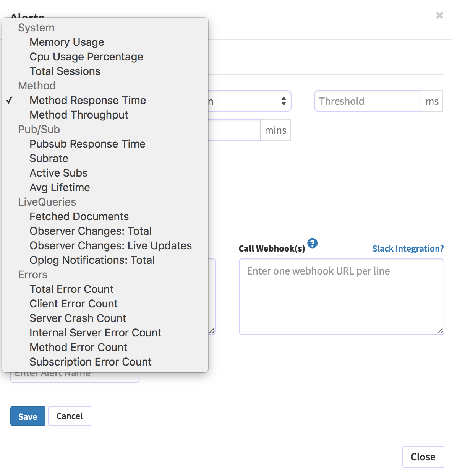The width and height of the screenshot is (452, 476).
Task: Select Avg Lifetime metric
Action: pyautogui.click(x=60, y=187)
